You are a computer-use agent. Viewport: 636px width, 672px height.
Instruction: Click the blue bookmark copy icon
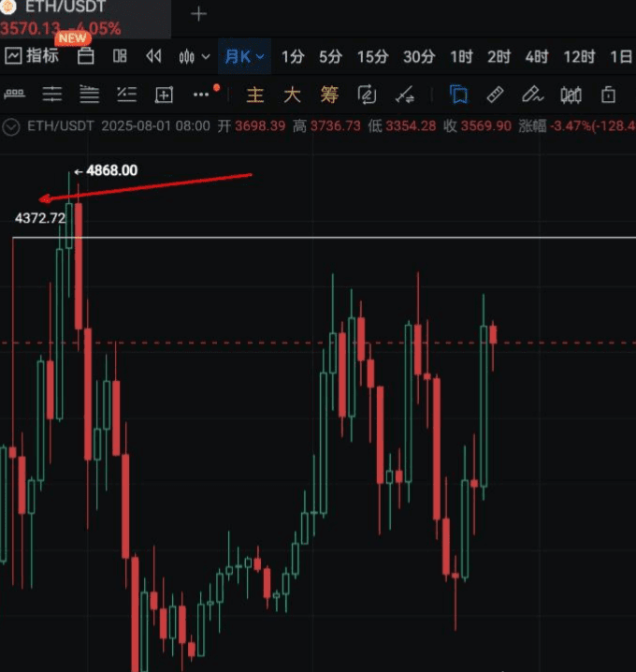pos(458,95)
